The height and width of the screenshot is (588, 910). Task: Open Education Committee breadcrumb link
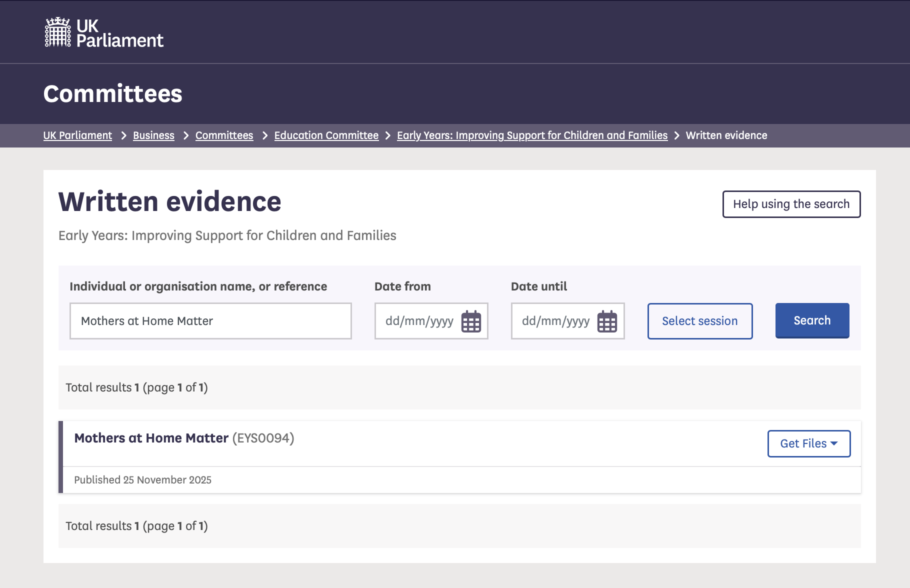tap(326, 135)
